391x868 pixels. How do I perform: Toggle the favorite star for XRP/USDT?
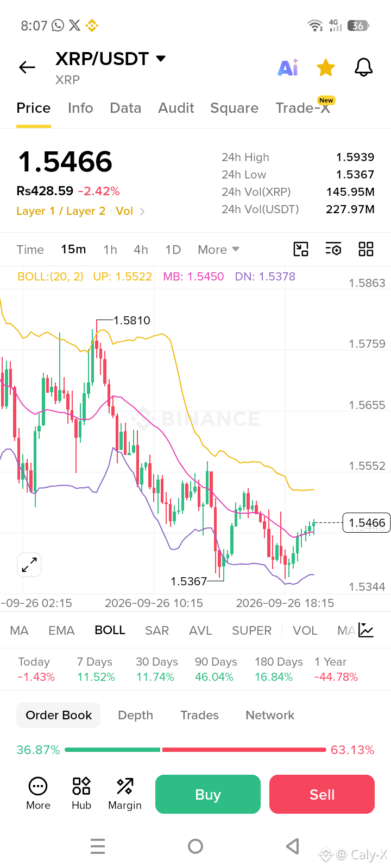(x=326, y=67)
